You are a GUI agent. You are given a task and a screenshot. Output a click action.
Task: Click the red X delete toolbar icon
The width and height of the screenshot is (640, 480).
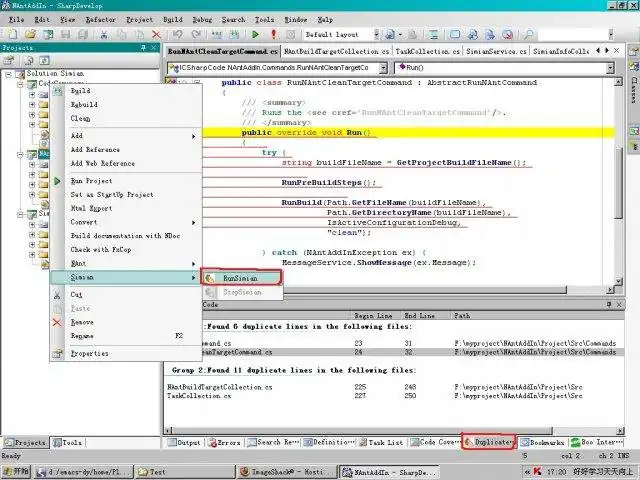tap(156, 35)
